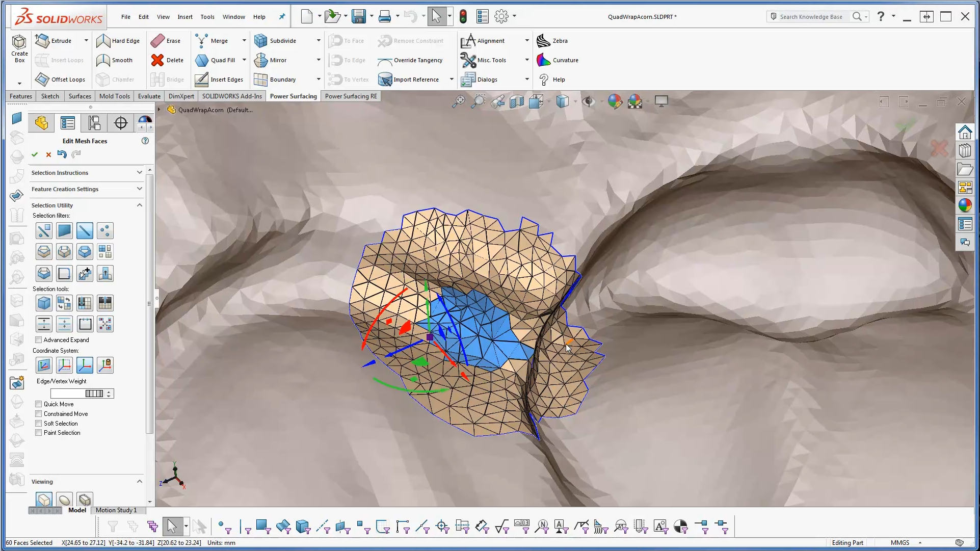Screen dimensions: 980x551
Task: Select the Mirror tool
Action: (271, 60)
